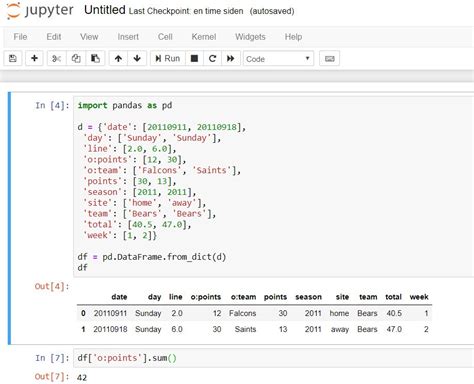The image size is (474, 384).
Task: Click the 'season' column header
Action: tap(308, 297)
